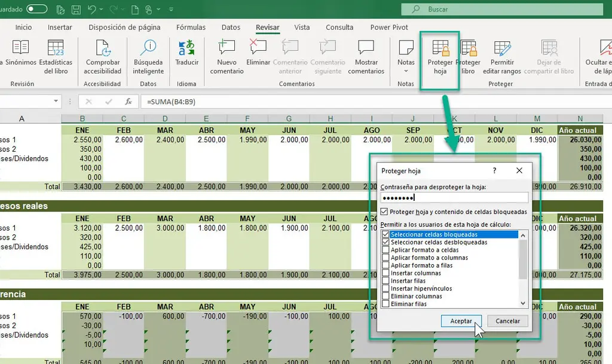Viewport: 612px width, 364px height.
Task: Open Estadísticas del libro
Action: coord(56,57)
